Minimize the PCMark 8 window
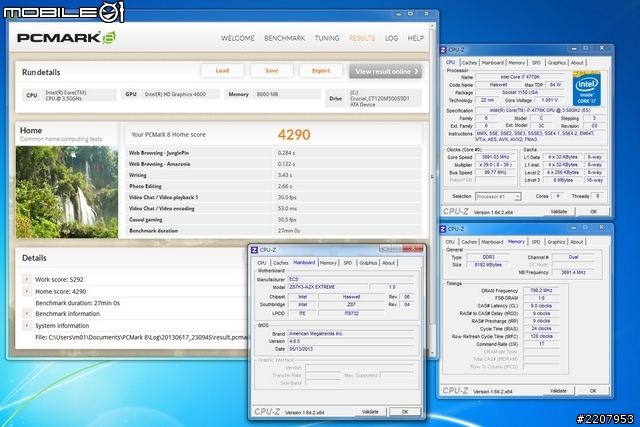The height and width of the screenshot is (427, 640). [399, 14]
